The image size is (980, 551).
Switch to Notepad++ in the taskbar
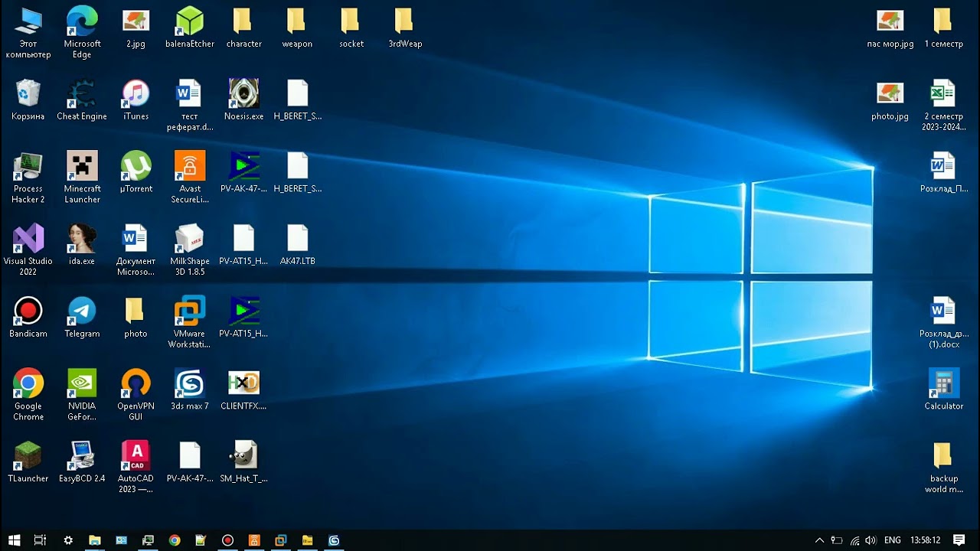pos(201,540)
